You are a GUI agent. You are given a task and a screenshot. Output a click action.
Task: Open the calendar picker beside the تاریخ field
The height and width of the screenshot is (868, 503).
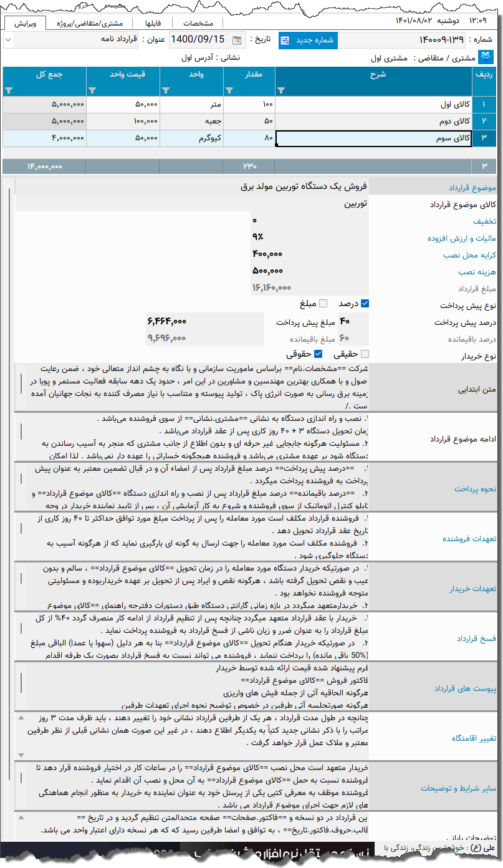point(236,40)
